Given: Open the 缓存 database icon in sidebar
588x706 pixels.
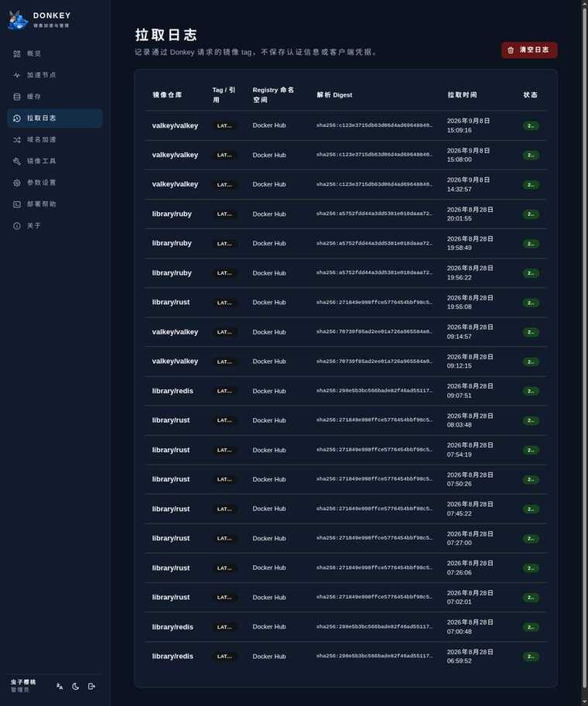Looking at the screenshot, I should [17, 97].
